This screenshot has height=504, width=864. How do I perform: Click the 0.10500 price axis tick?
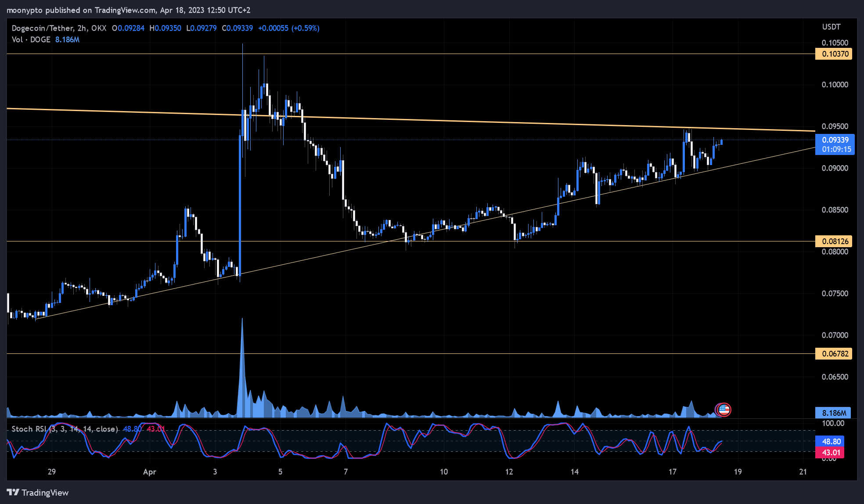click(835, 43)
